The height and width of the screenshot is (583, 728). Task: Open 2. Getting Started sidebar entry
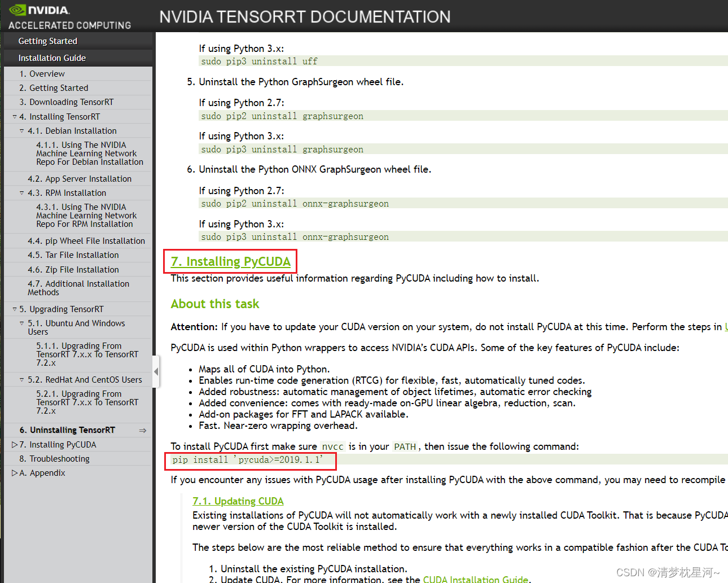coord(54,88)
